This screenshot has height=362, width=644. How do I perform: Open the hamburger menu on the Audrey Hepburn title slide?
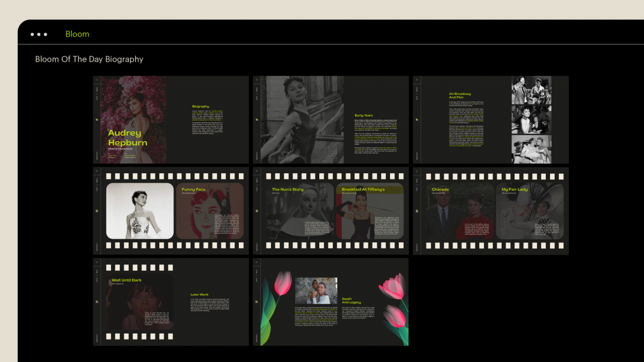pyautogui.click(x=97, y=80)
